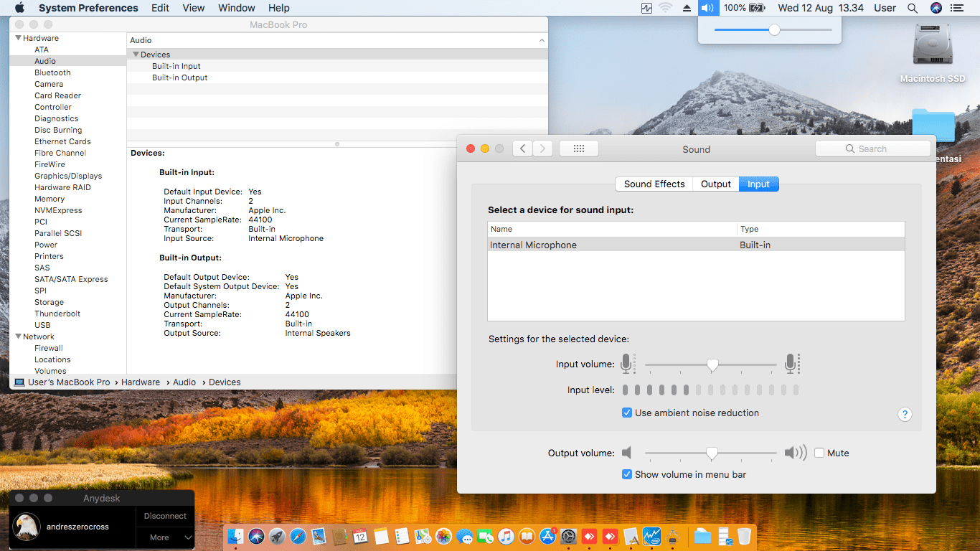
Task: Collapse the Network tree section
Action: (x=18, y=336)
